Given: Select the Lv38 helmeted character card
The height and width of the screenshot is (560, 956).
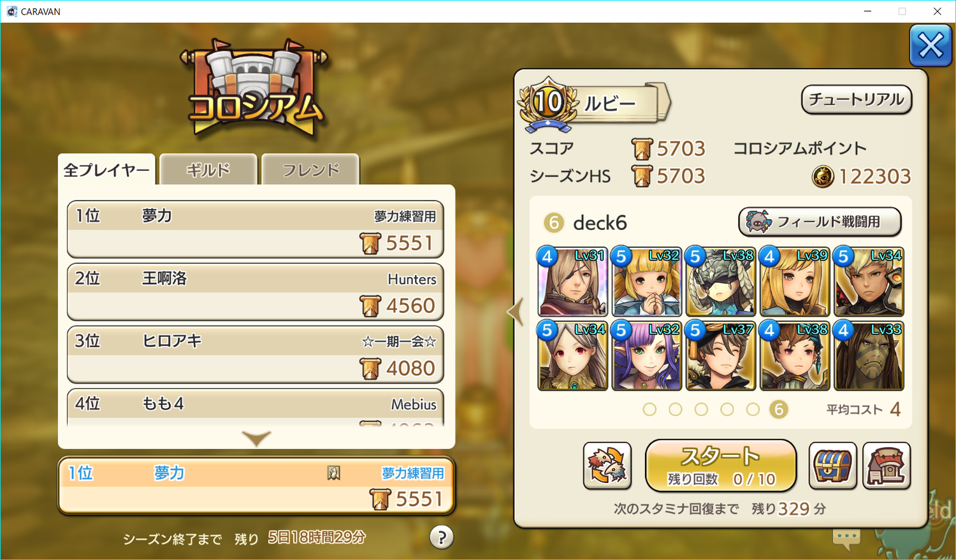Looking at the screenshot, I should 720,282.
